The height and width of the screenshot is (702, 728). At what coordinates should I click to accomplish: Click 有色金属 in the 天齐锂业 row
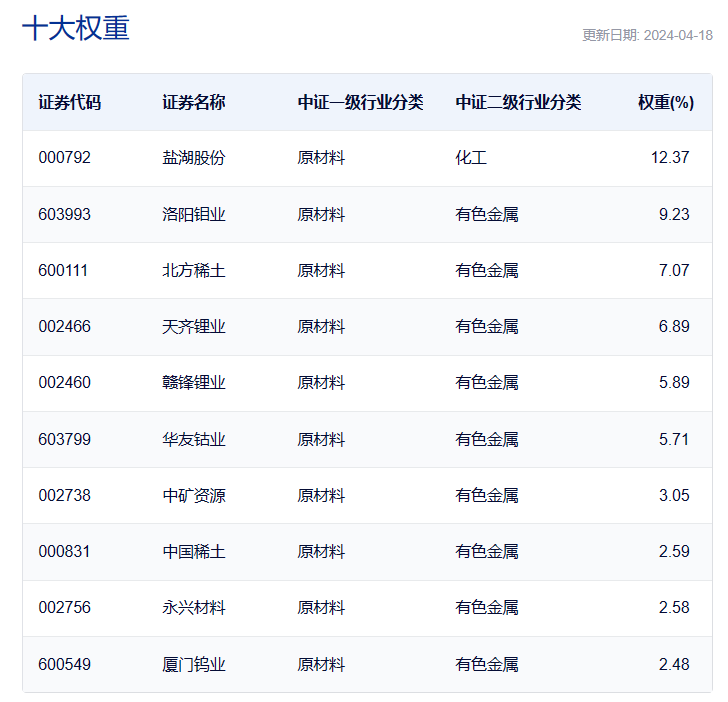point(487,326)
